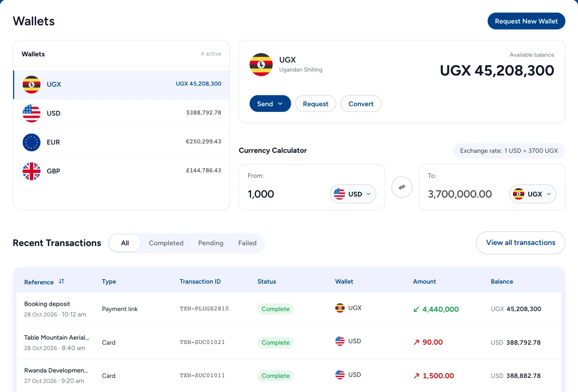Select the All transactions filter tab
Viewport: 578px width, 392px height.
point(125,243)
